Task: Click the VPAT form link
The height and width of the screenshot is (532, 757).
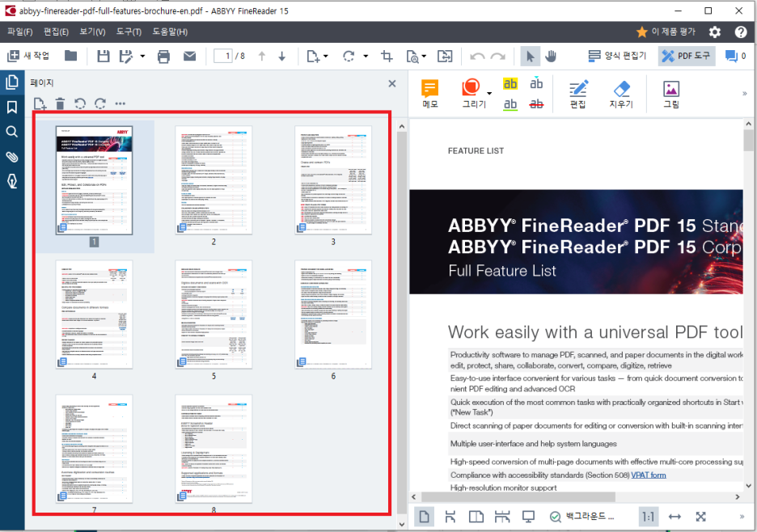Action: [x=649, y=475]
